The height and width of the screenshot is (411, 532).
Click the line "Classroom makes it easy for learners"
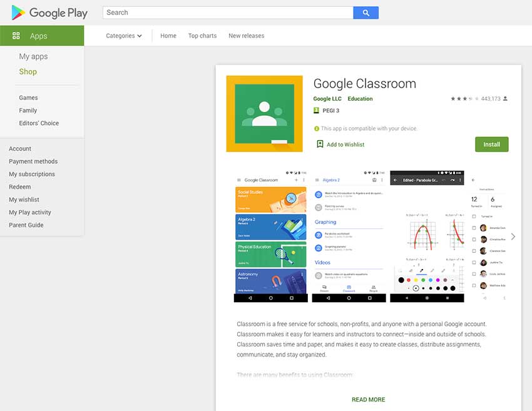(x=361, y=334)
